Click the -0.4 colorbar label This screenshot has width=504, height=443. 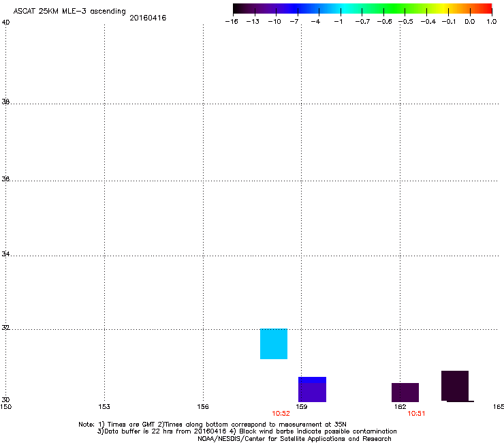pos(428,22)
